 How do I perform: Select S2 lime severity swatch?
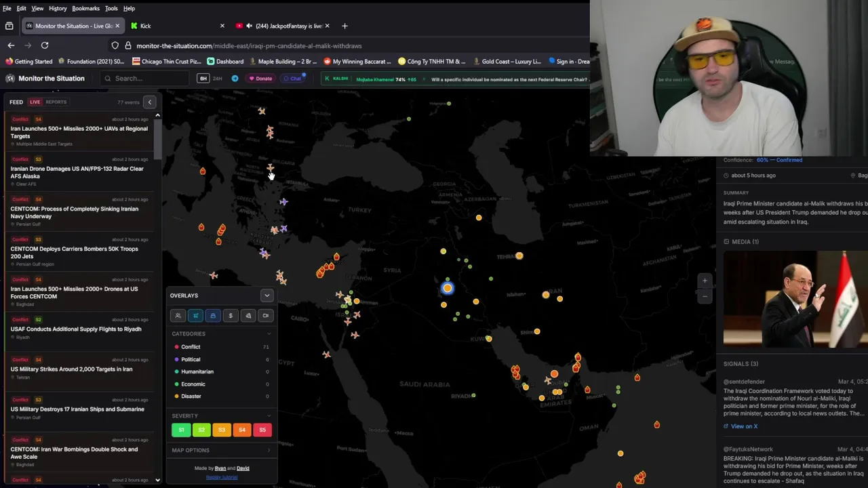click(x=201, y=430)
